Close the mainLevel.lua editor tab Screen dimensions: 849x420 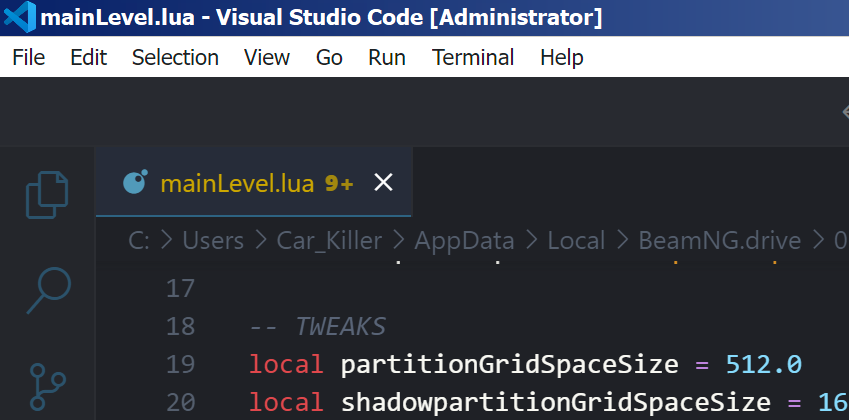pyautogui.click(x=383, y=183)
